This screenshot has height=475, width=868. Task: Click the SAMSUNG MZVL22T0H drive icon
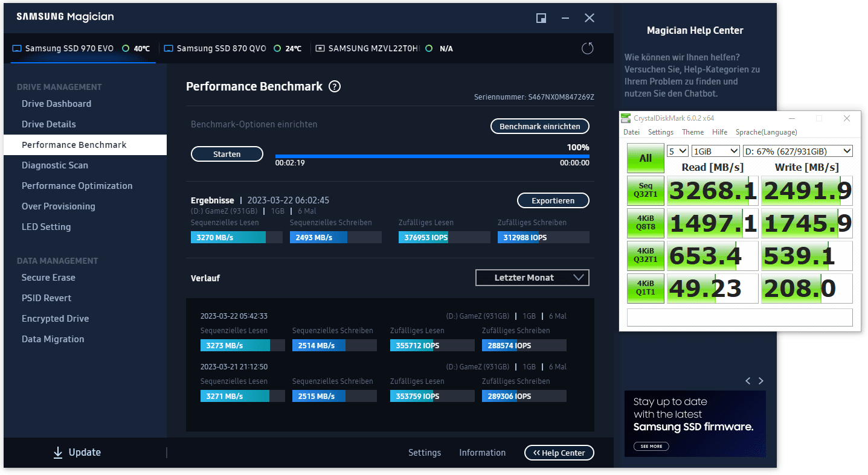coord(320,48)
